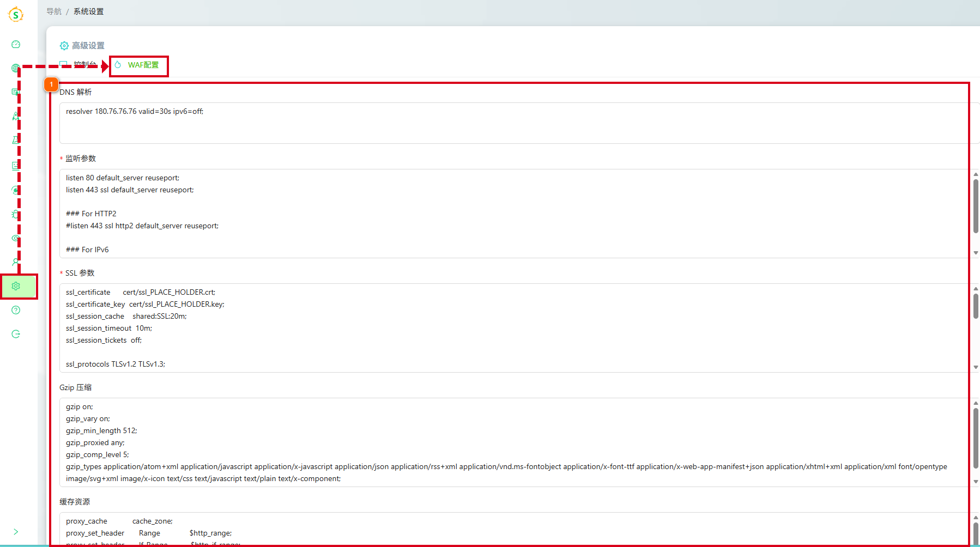Click the up arrow of SSL 参数 scrollbar

[x=976, y=289]
